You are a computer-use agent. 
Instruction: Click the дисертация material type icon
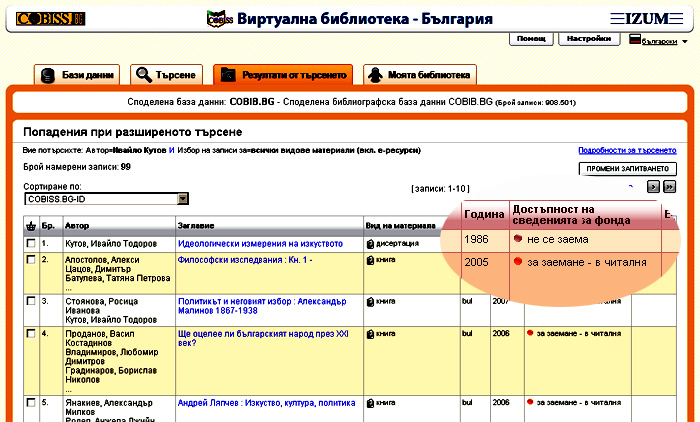(x=370, y=244)
